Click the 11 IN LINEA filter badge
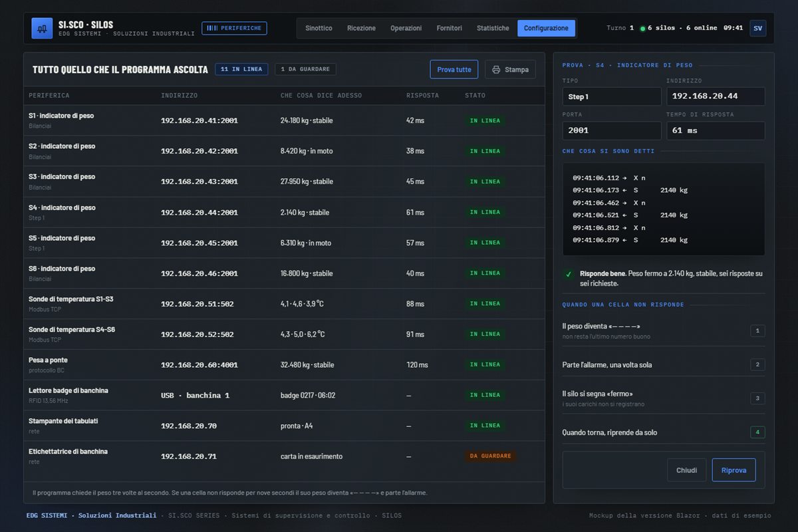This screenshot has width=798, height=532. coord(241,69)
